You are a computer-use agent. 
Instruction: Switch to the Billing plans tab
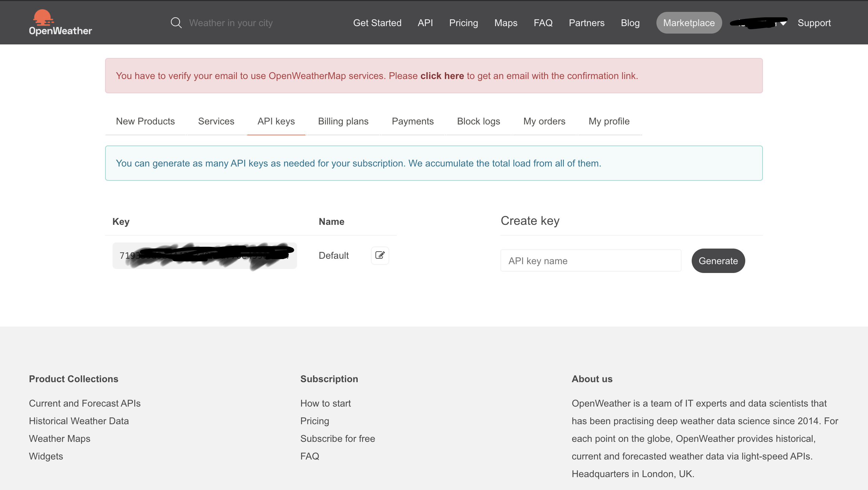(343, 121)
